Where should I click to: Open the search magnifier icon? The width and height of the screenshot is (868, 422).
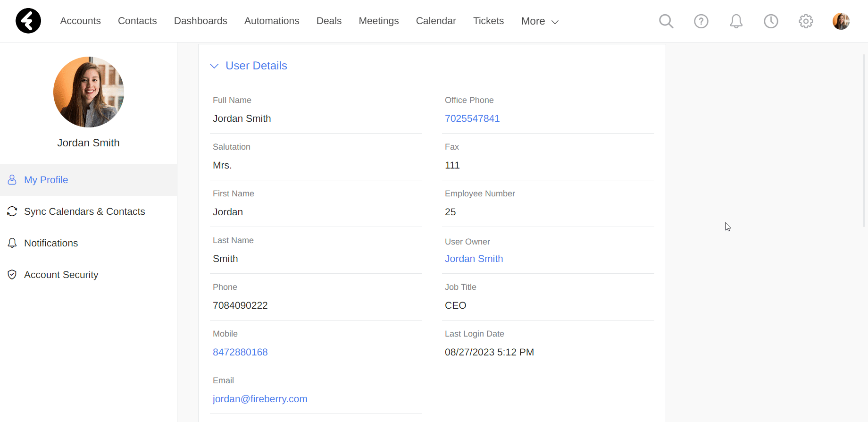click(x=666, y=21)
